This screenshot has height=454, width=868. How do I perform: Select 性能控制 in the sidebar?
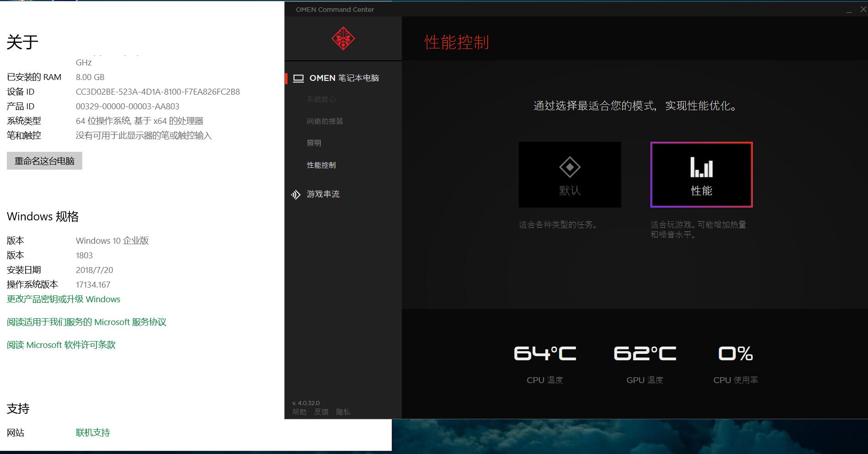321,165
